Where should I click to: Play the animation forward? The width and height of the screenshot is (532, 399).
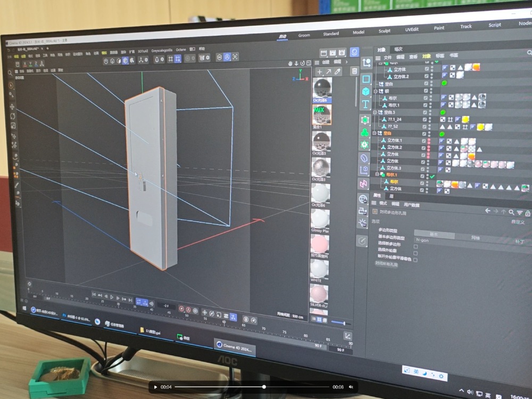[x=112, y=297]
